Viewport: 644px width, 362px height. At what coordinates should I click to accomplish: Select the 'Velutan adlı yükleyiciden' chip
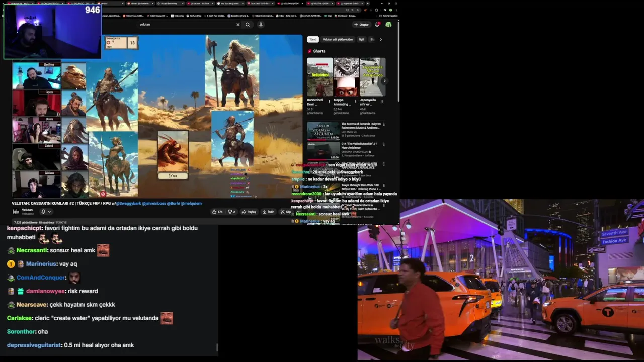(338, 39)
